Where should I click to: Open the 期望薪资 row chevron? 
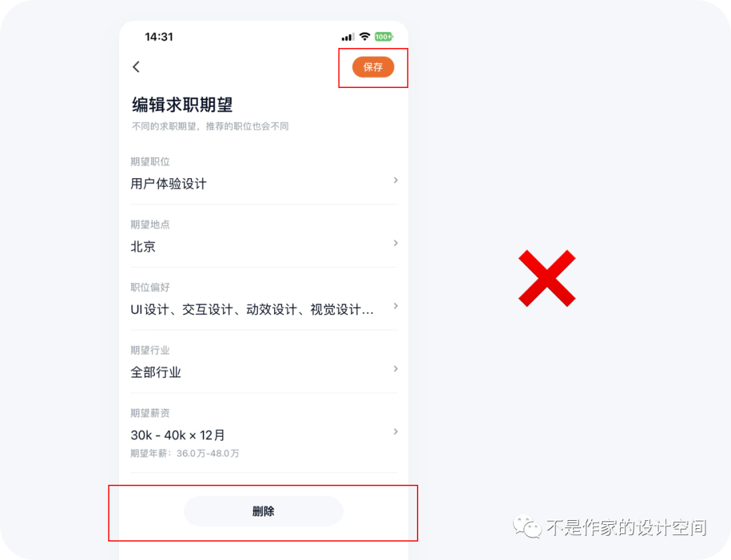(395, 432)
